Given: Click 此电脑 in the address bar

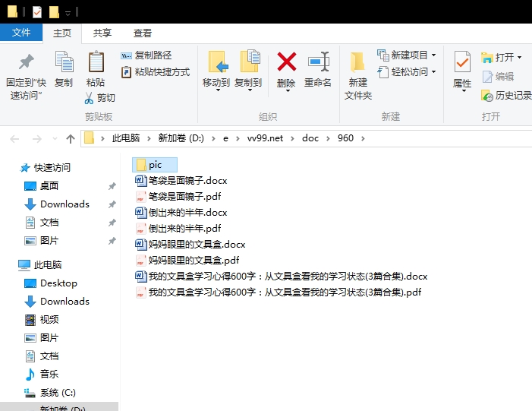Looking at the screenshot, I should click(x=126, y=138).
